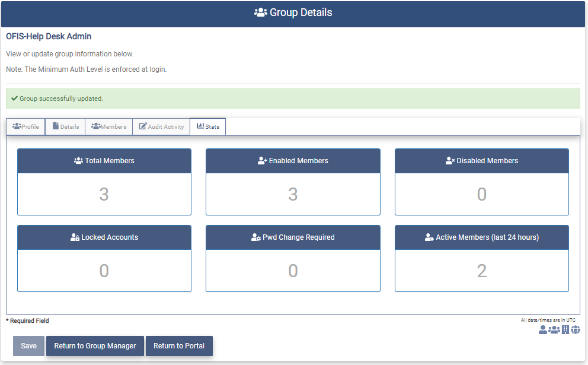Click the Stats tab chart icon
This screenshot has width=588, height=365.
[x=200, y=126]
